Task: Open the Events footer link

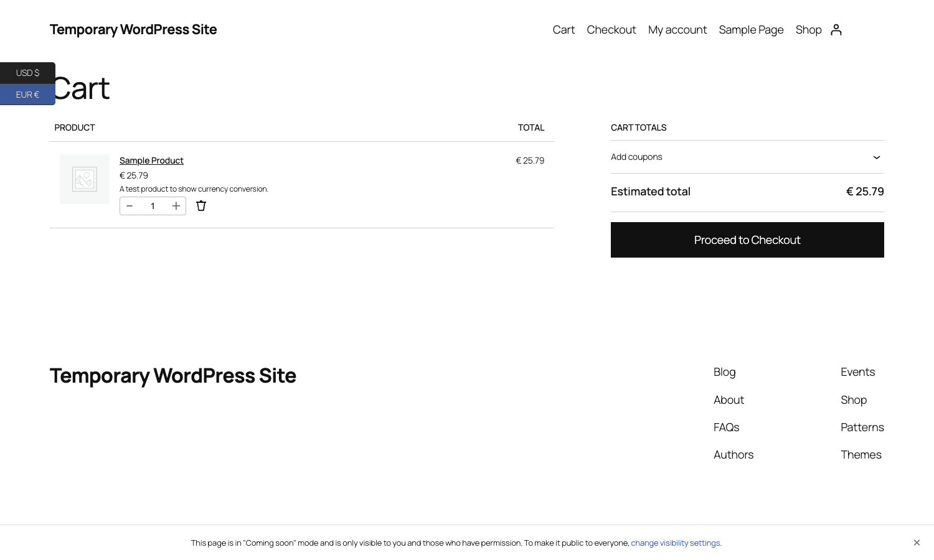Action: [857, 372]
